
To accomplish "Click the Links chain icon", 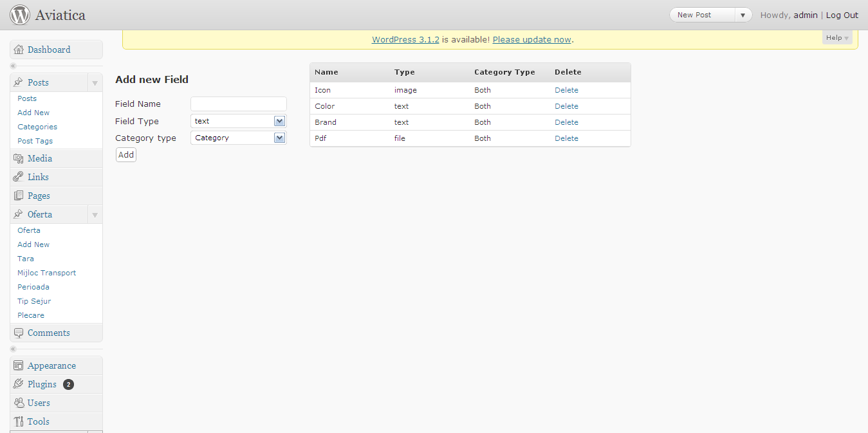I will coord(19,178).
